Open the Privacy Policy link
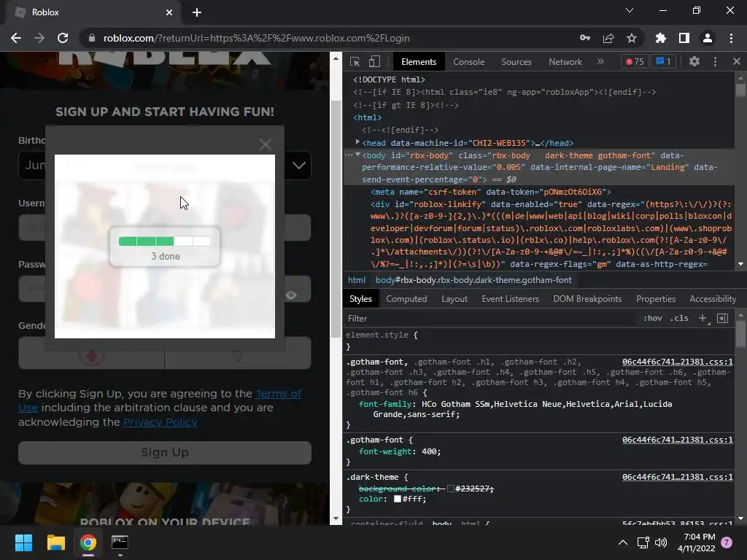Viewport: 747px width, 560px height. [160, 422]
